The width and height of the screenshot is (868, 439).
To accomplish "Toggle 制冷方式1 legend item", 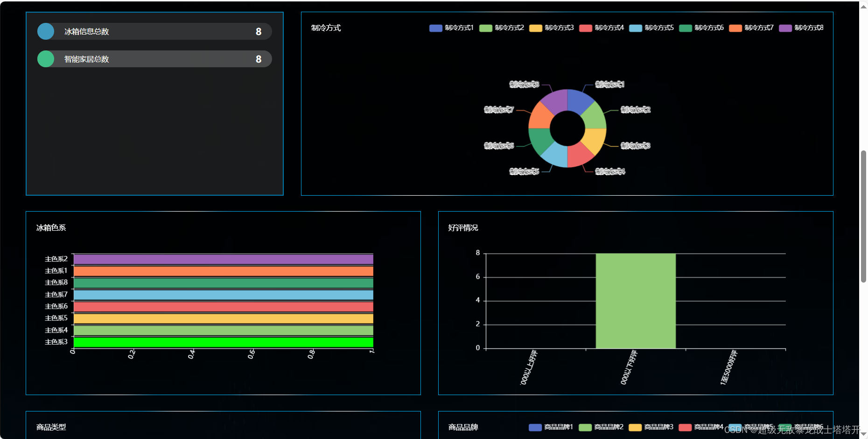I will (451, 28).
